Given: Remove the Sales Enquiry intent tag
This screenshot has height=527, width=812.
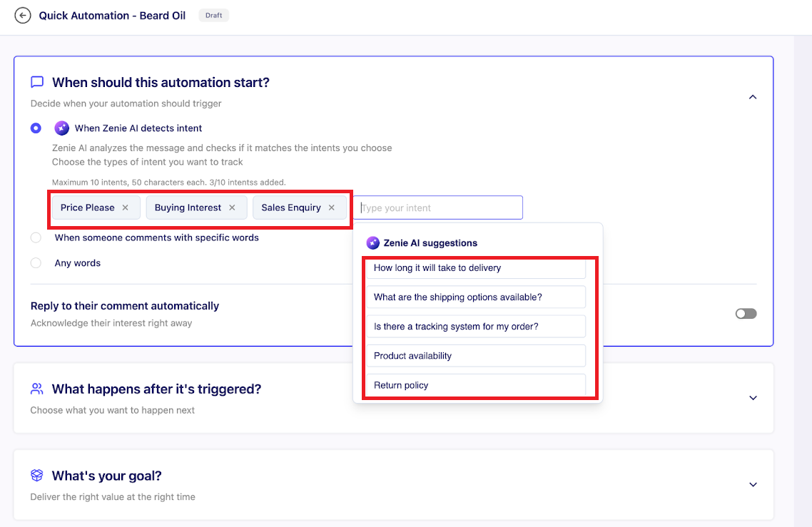Looking at the screenshot, I should [332, 208].
